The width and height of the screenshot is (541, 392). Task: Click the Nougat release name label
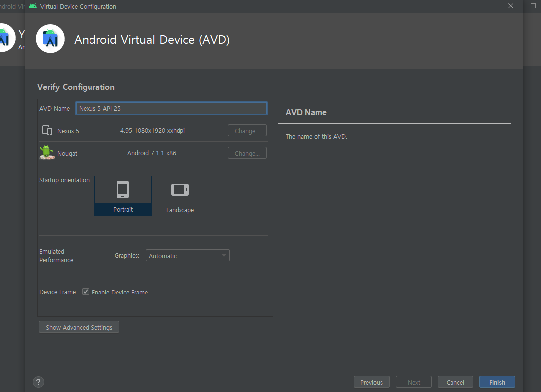pyautogui.click(x=67, y=154)
